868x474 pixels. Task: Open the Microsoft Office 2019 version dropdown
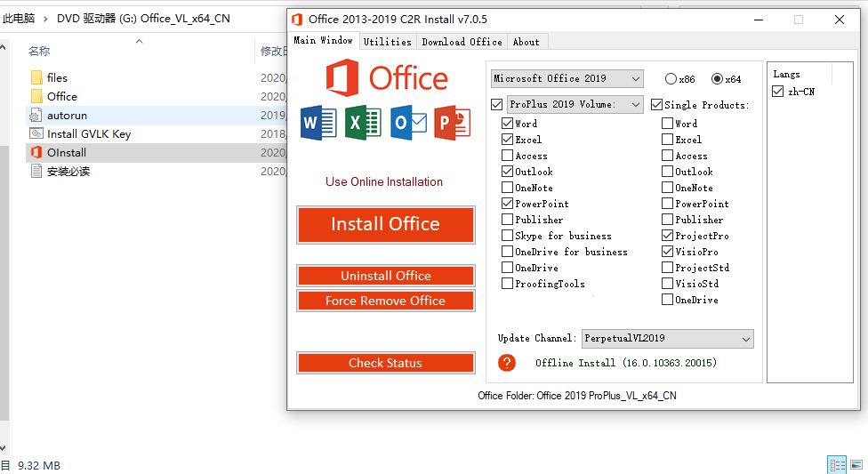[x=567, y=78]
